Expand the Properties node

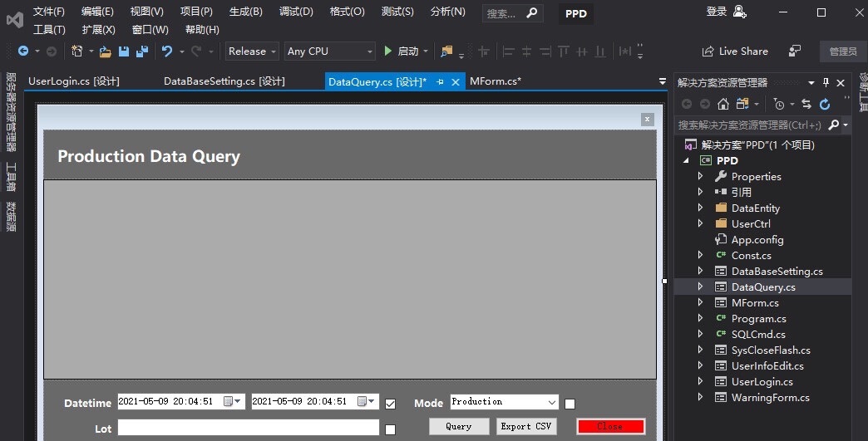click(700, 176)
